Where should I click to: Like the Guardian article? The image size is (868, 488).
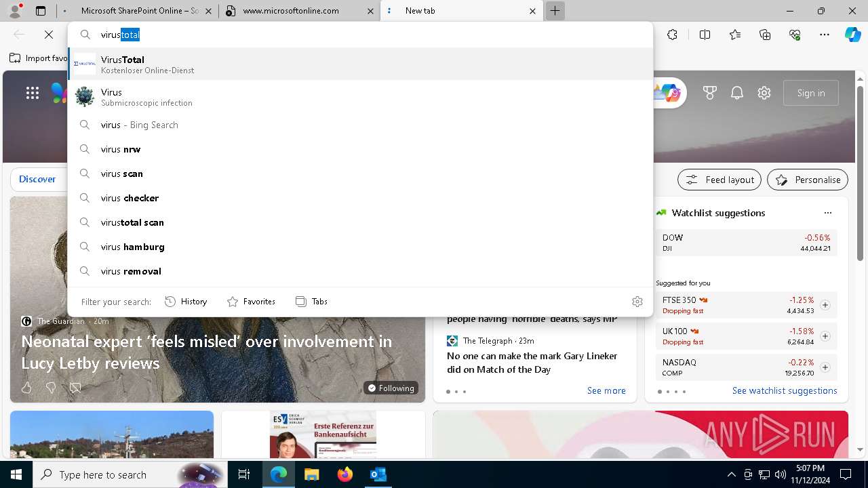click(x=26, y=388)
